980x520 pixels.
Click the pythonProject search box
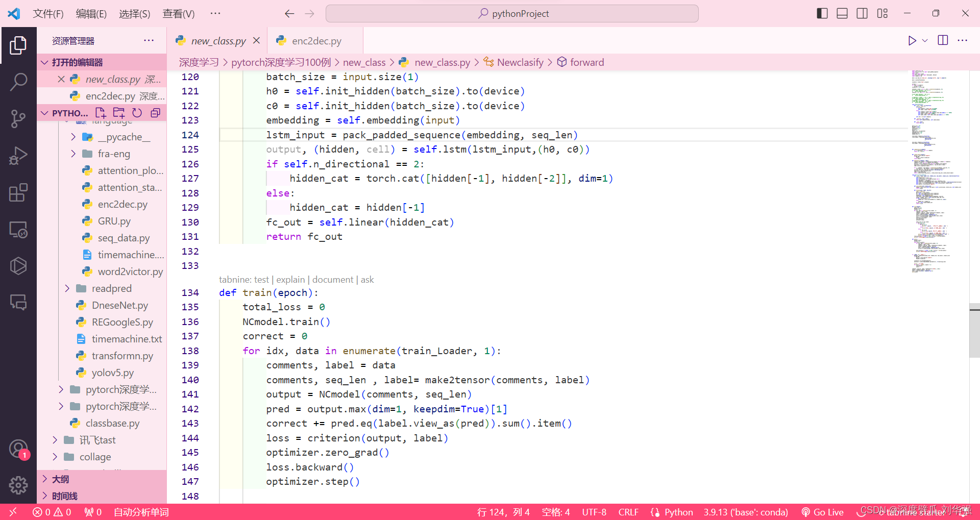[x=512, y=13]
